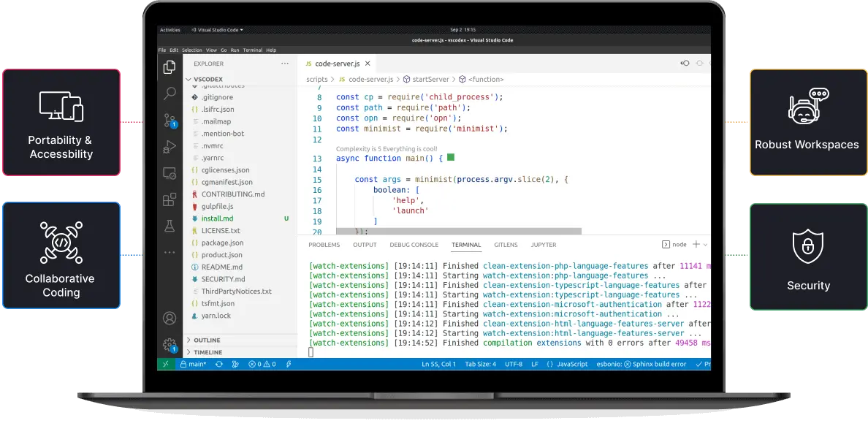
Task: Open the Terminal menu
Action: coord(252,50)
